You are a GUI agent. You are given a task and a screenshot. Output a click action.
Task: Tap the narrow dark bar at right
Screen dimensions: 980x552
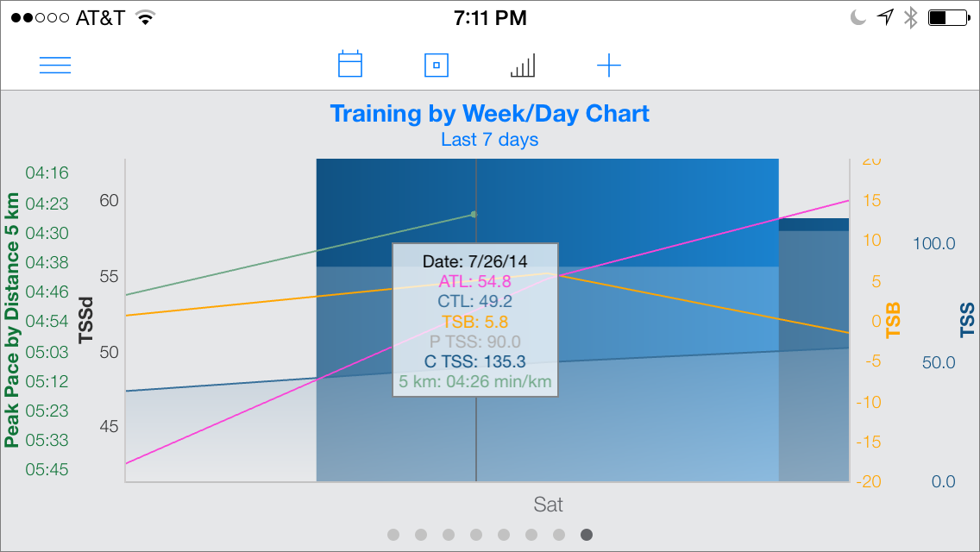[814, 350]
